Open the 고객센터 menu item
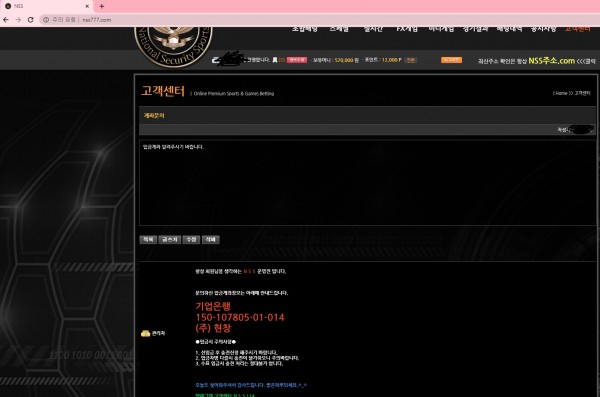600x397 pixels. (577, 29)
